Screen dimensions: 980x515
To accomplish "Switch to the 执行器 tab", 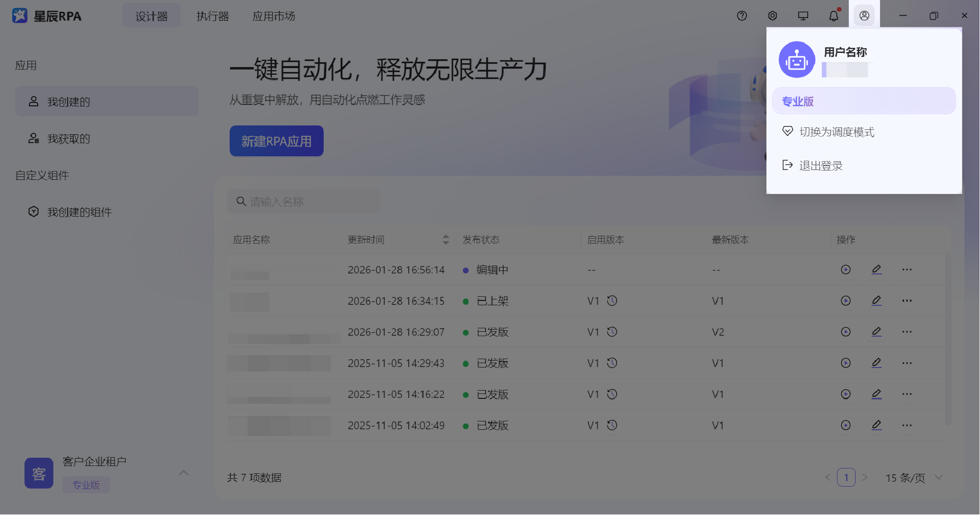I will tap(213, 16).
